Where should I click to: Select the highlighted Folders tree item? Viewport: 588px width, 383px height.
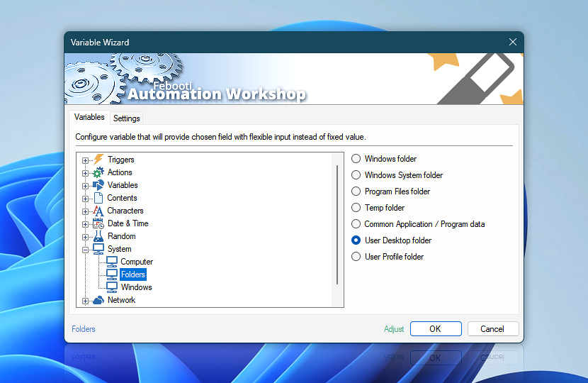(x=133, y=274)
